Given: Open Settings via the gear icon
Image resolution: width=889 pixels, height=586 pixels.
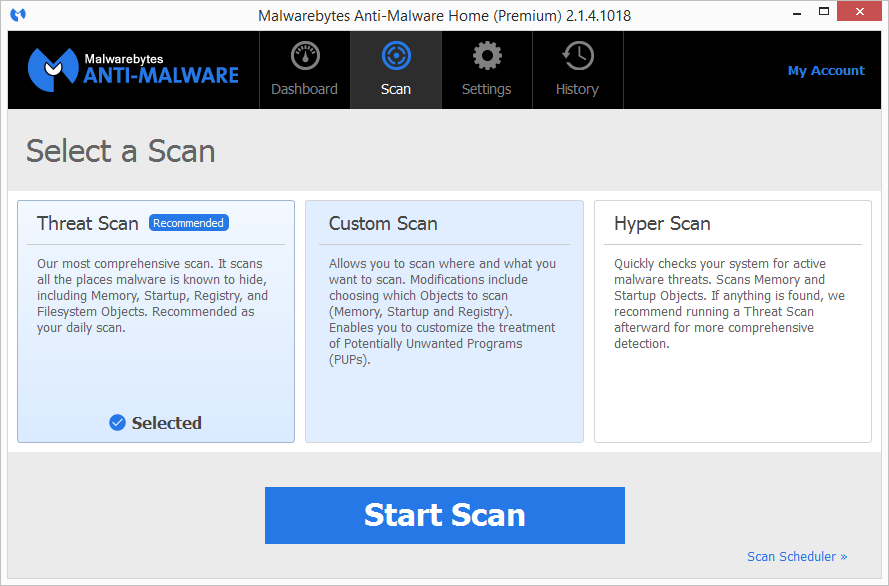Looking at the screenshot, I should pos(487,56).
